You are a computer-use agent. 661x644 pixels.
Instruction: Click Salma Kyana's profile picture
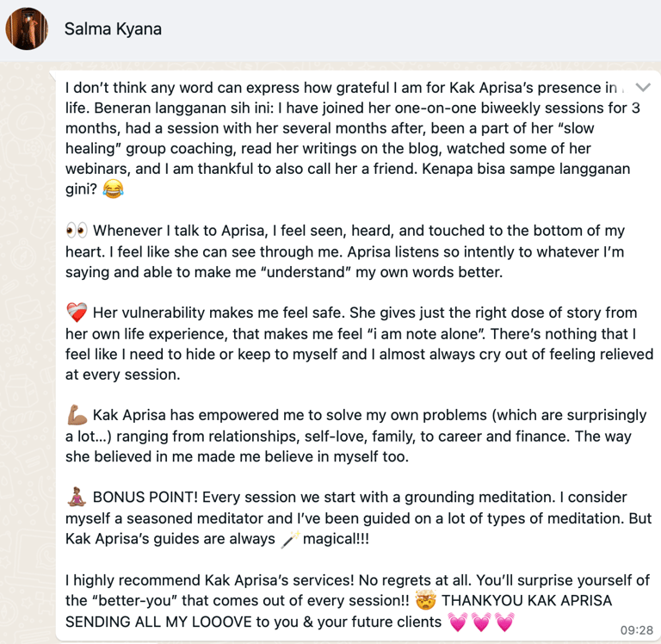point(27,29)
